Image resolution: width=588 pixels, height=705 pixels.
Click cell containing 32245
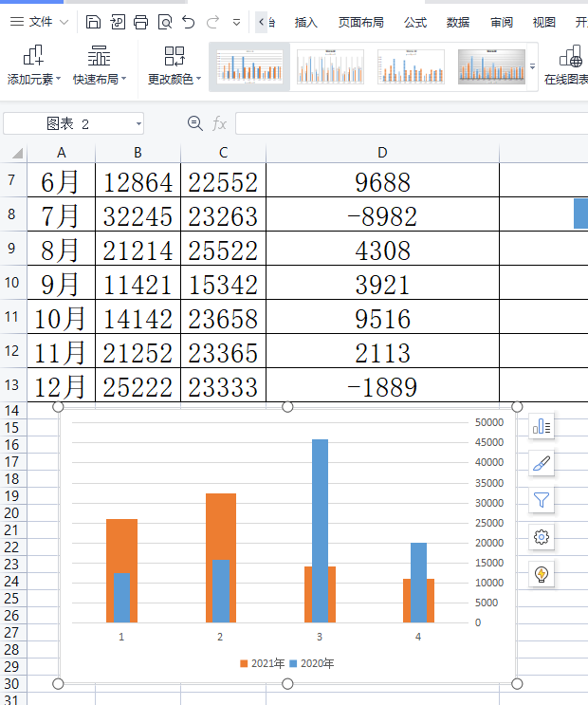(138, 214)
